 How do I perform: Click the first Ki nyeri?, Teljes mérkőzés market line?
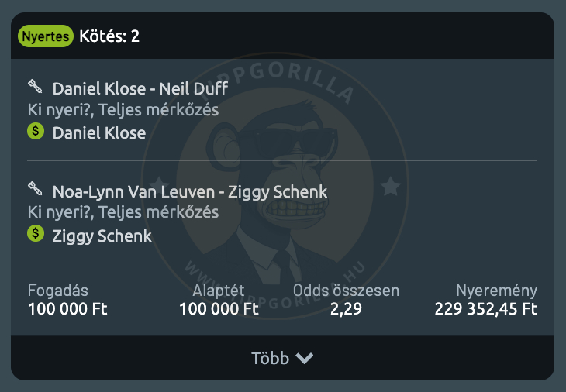[123, 110]
